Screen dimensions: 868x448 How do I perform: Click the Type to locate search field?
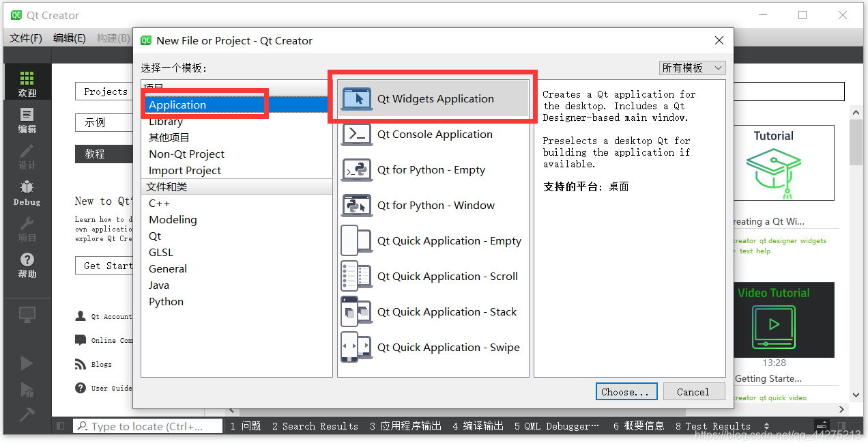148,426
